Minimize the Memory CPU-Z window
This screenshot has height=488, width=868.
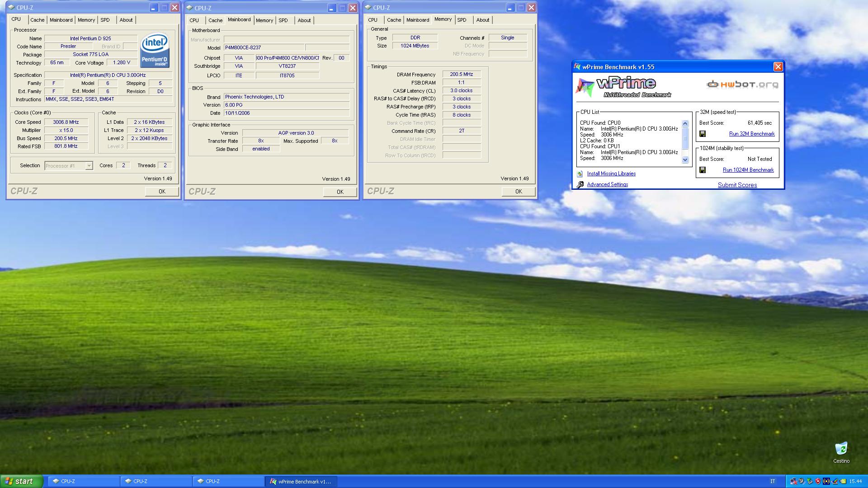510,8
